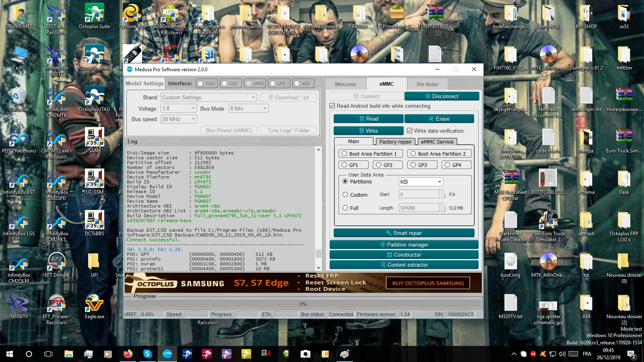644x362 pixels.
Task: Launch EFT Dongle software
Action: [x=56, y=261]
